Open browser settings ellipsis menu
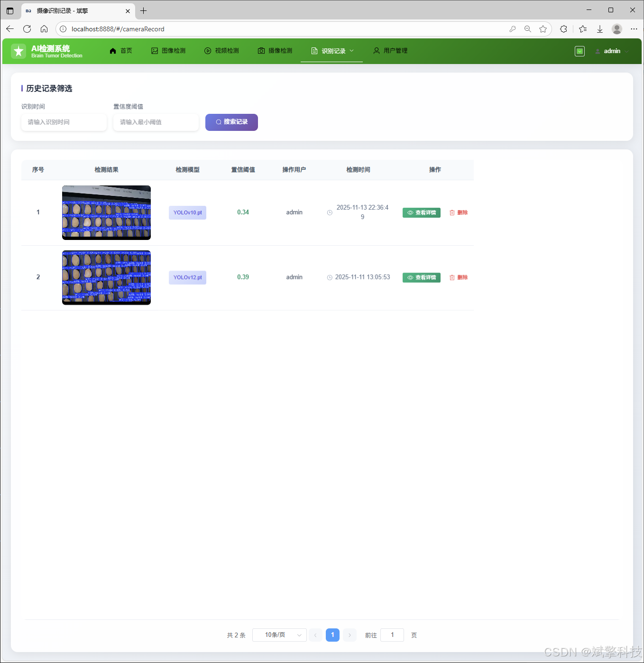644x663 pixels. pos(634,29)
